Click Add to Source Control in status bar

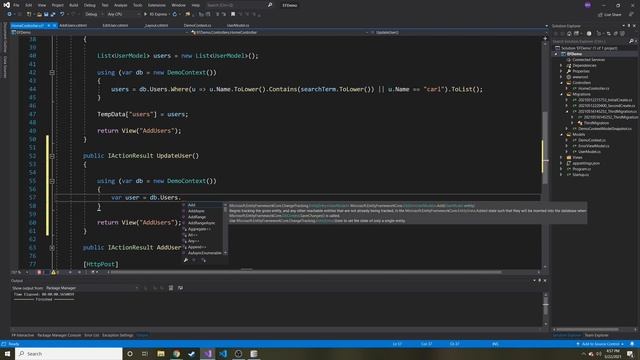pos(600,344)
